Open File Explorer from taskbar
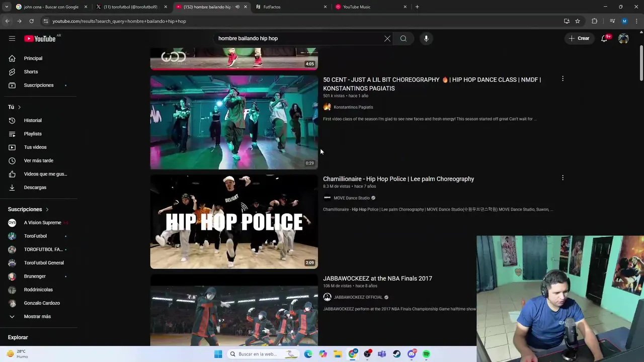 [x=338, y=354]
